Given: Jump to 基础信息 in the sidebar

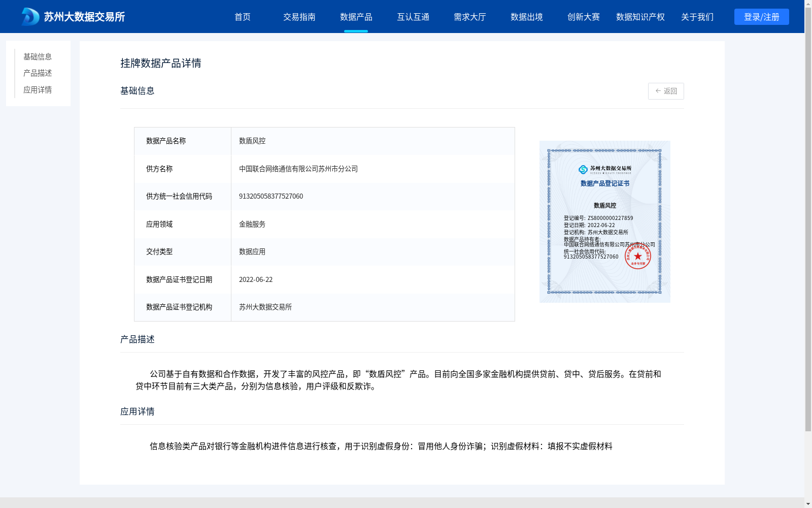Looking at the screenshot, I should point(38,56).
